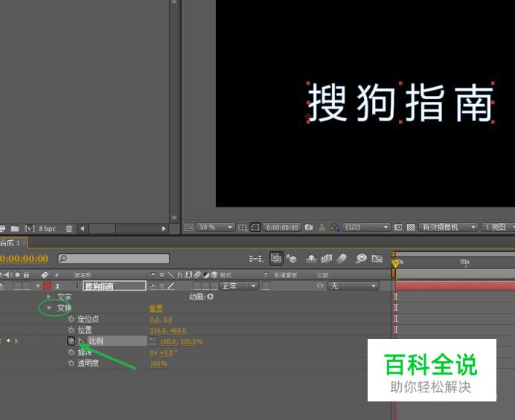Click solo column header icon
Image resolution: width=515 pixels, height=420 pixels.
click(18, 274)
